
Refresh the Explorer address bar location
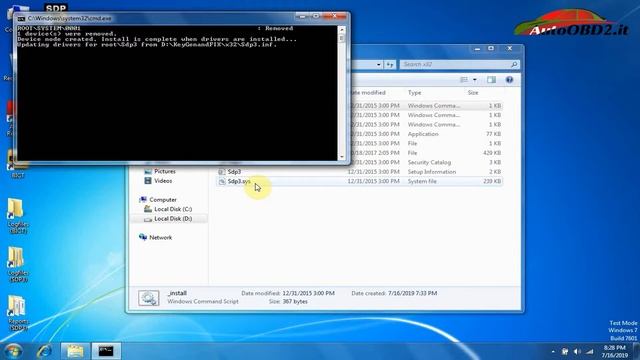(x=390, y=64)
